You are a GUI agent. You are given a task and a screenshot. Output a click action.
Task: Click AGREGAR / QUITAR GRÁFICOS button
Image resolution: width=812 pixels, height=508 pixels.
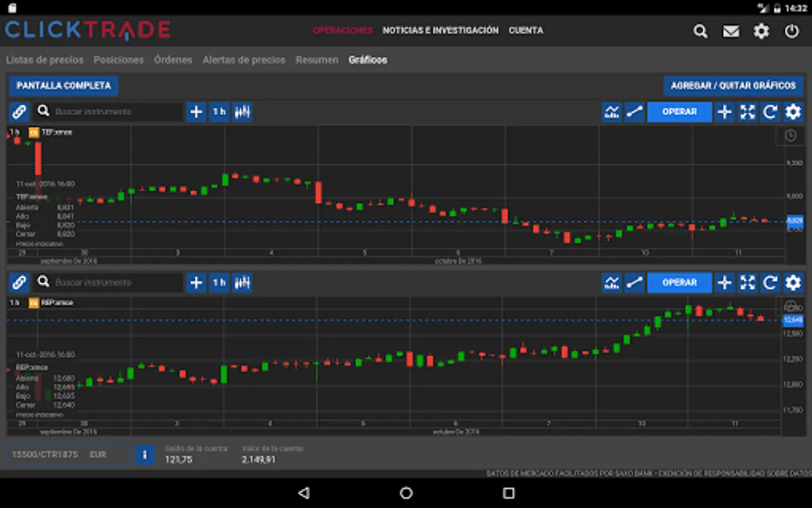[x=733, y=86]
